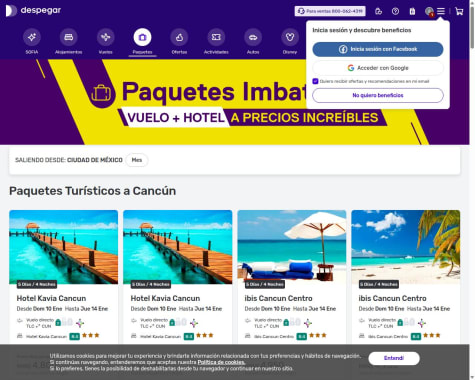Click Inicia sesión con Facebook button
Viewport: 475px width, 380px height.
click(378, 49)
